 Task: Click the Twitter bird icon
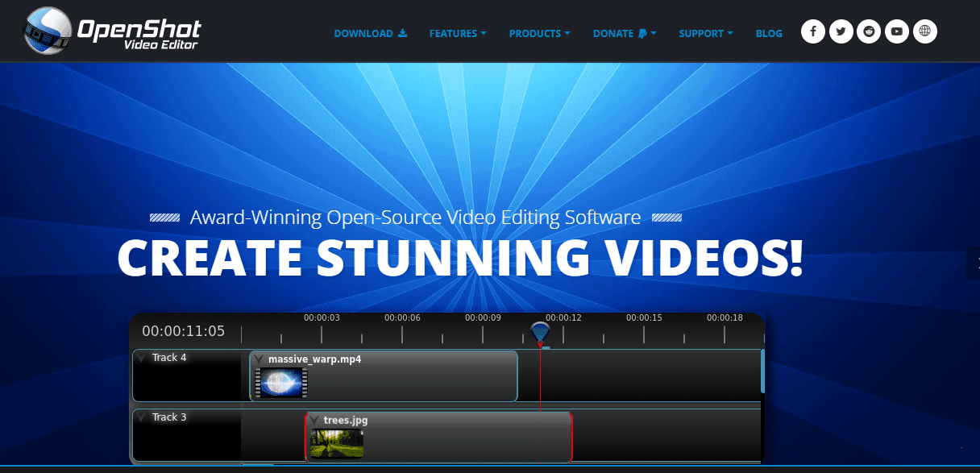click(841, 31)
